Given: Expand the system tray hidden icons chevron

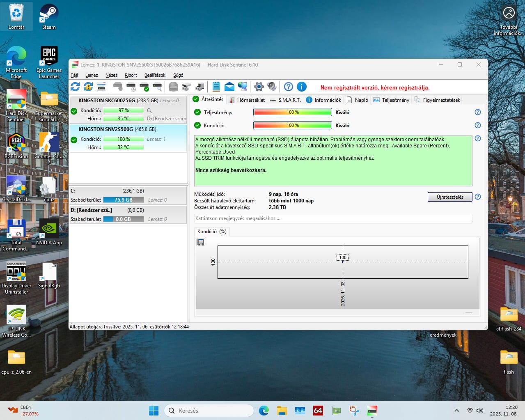Looking at the screenshot, I should coord(456,411).
